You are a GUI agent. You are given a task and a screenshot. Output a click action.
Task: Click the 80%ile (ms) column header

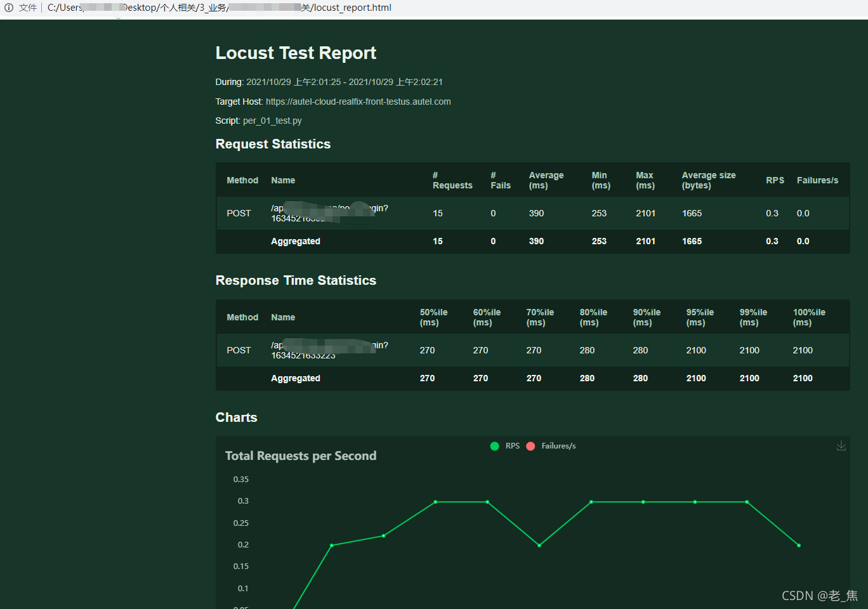pyautogui.click(x=593, y=317)
